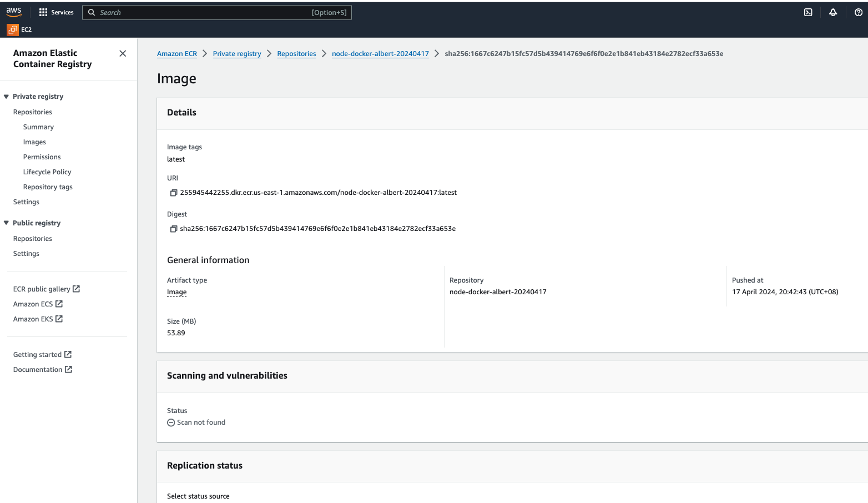Open Repositories under Private registry
Image resolution: width=868 pixels, height=503 pixels.
(x=33, y=112)
